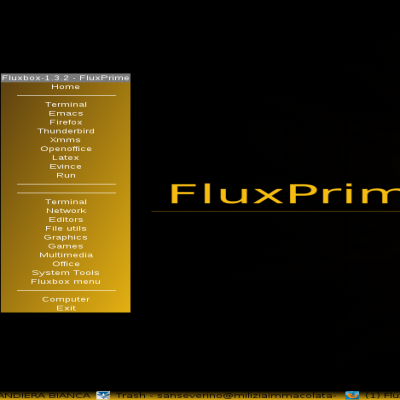
Task: Expand the Editors submenu
Action: pyautogui.click(x=66, y=219)
